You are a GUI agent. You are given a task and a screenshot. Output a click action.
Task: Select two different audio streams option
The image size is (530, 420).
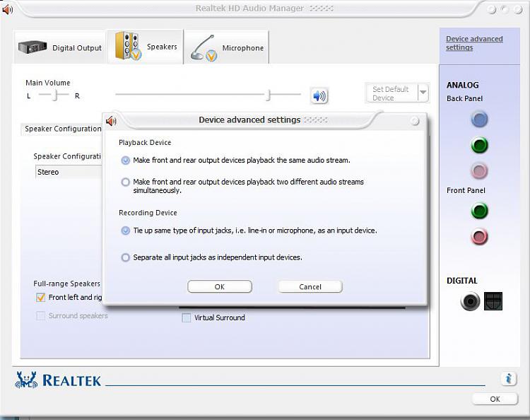[125, 182]
